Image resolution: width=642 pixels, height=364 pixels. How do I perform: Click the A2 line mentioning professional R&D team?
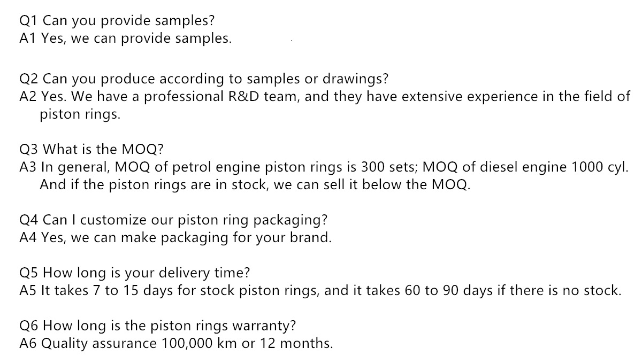(x=325, y=96)
